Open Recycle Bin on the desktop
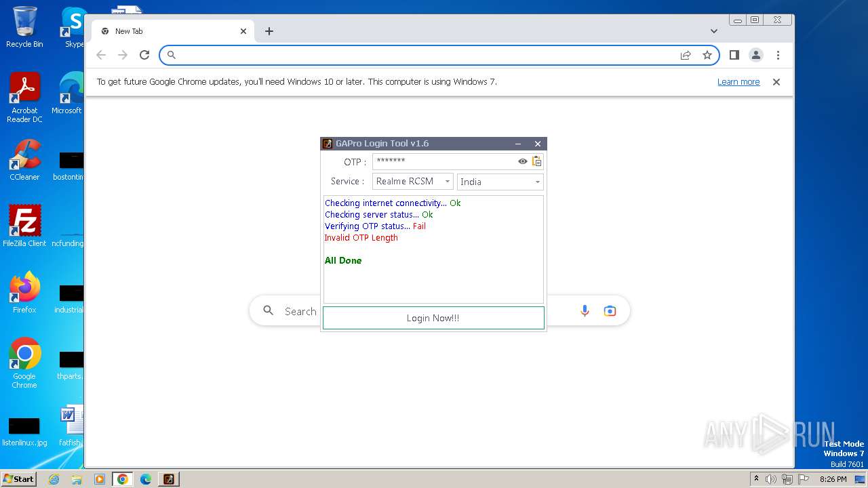868x488 pixels. [x=24, y=27]
